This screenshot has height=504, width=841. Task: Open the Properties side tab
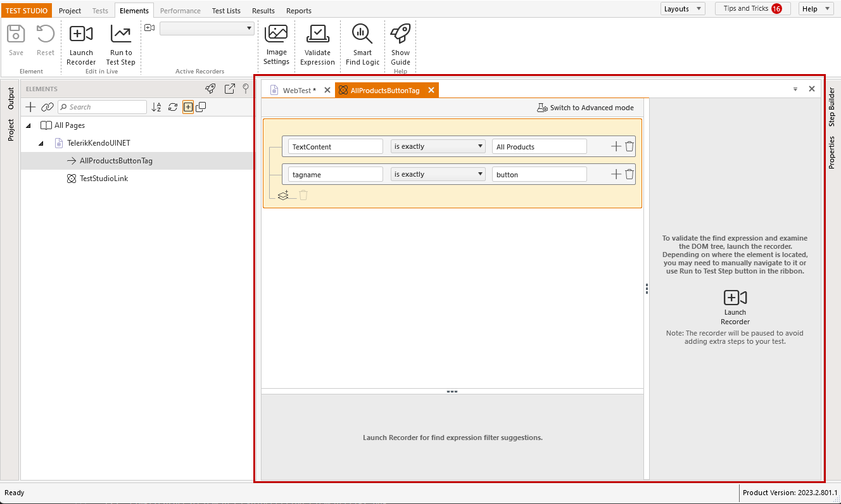[x=832, y=153]
